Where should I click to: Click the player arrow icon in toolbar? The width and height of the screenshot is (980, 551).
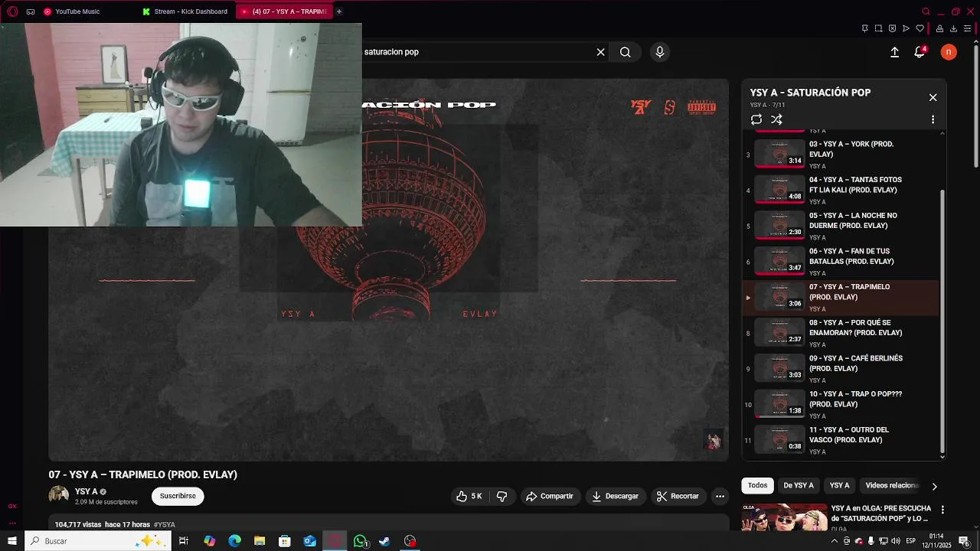point(906,28)
